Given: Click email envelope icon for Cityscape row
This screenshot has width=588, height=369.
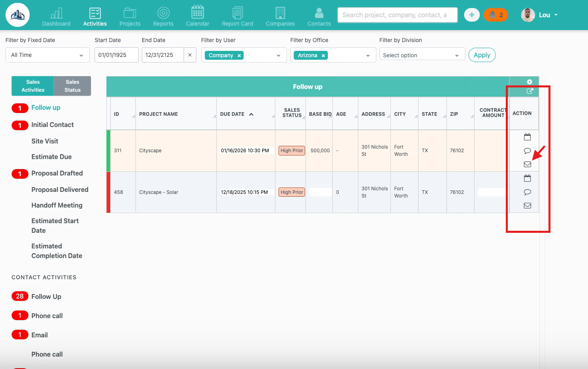Looking at the screenshot, I should pyautogui.click(x=527, y=164).
